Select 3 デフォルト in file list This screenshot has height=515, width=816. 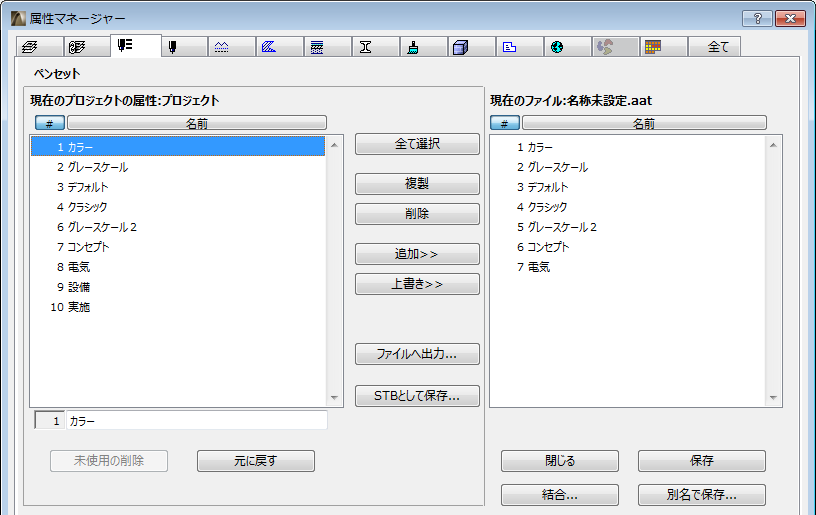[x=628, y=187]
